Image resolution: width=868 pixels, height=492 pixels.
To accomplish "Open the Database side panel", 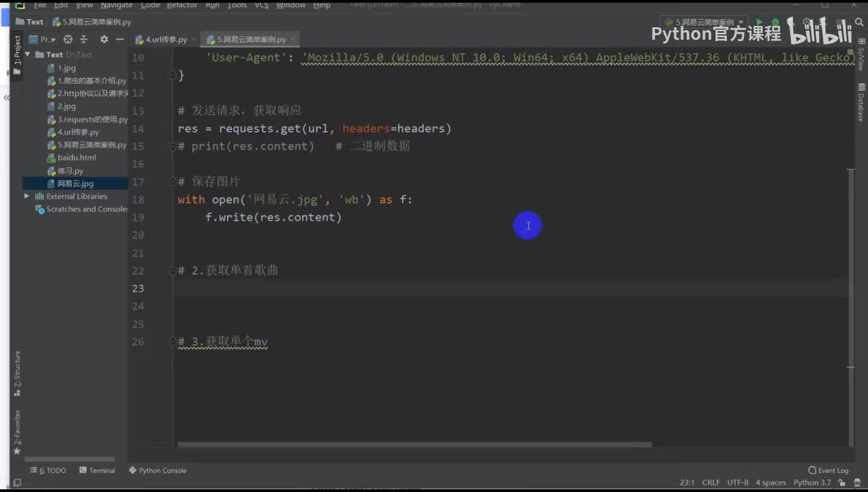I will 860,102.
